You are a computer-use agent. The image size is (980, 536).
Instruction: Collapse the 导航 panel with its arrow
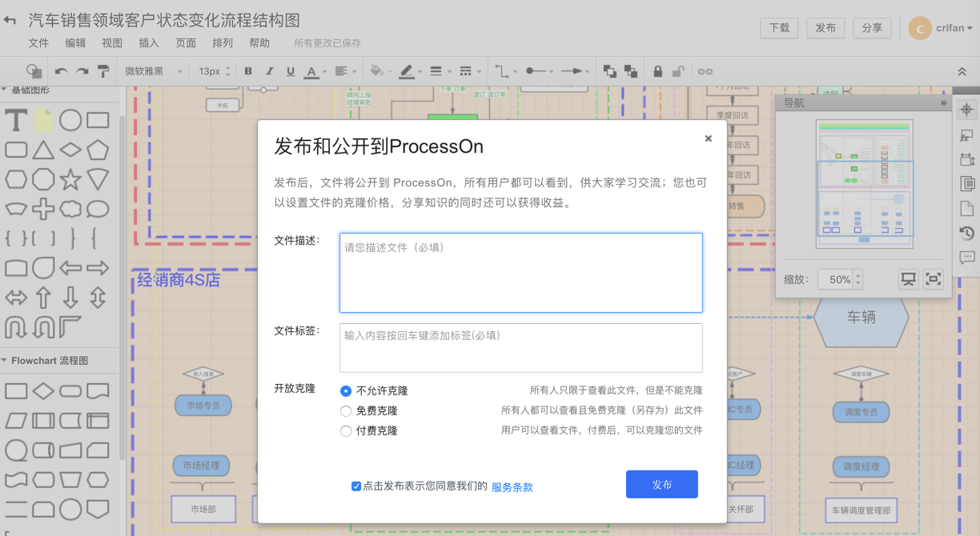944,103
